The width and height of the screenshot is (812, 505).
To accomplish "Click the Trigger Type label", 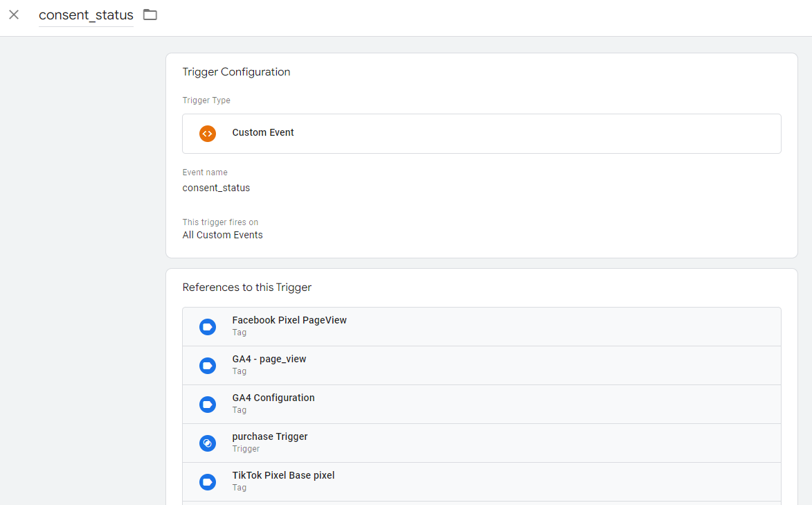I will point(206,100).
